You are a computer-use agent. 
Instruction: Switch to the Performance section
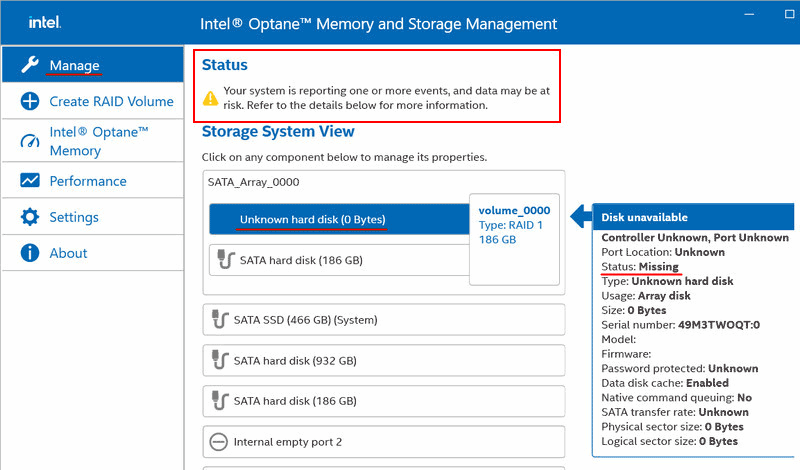coord(88,181)
